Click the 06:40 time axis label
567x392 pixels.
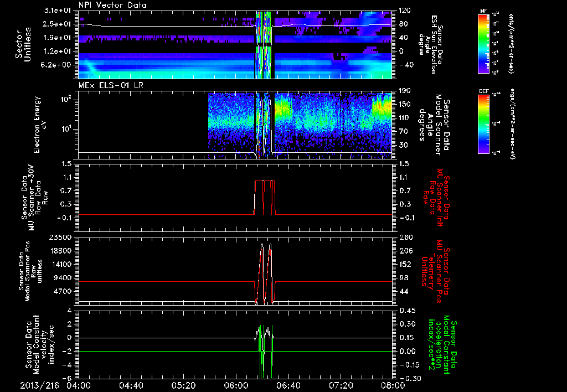click(288, 385)
